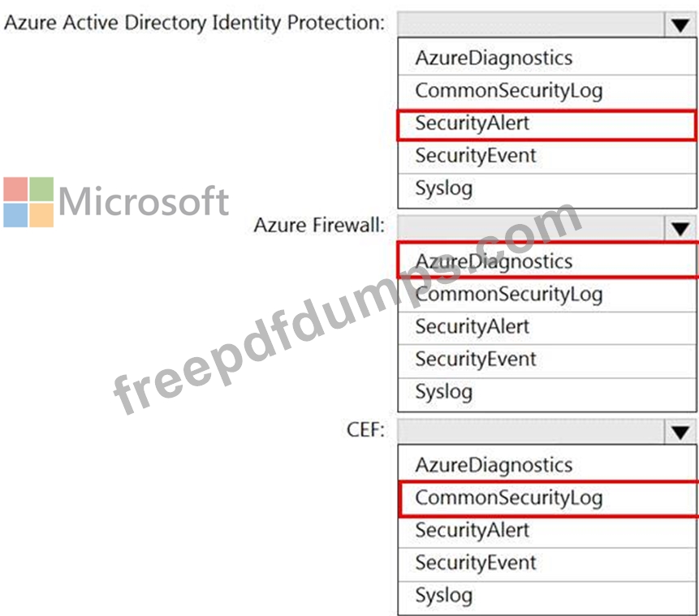Click the Microsoft logo icon
The height and width of the screenshot is (616, 699).
(28, 202)
